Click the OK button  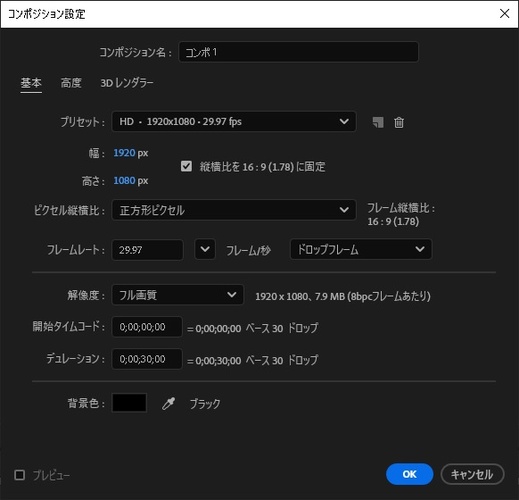click(x=409, y=474)
